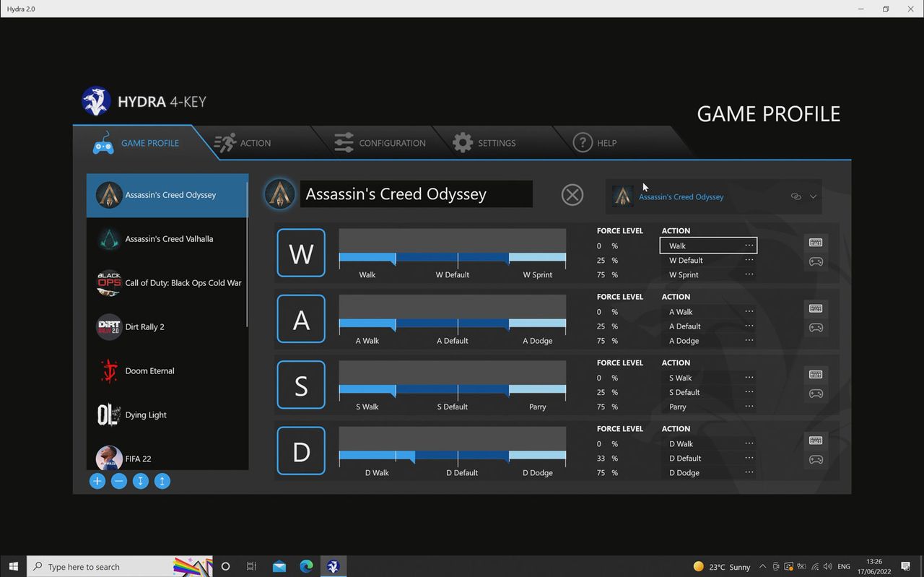Switch to the Action tab
This screenshot has width=924, height=577.
pyautogui.click(x=243, y=143)
